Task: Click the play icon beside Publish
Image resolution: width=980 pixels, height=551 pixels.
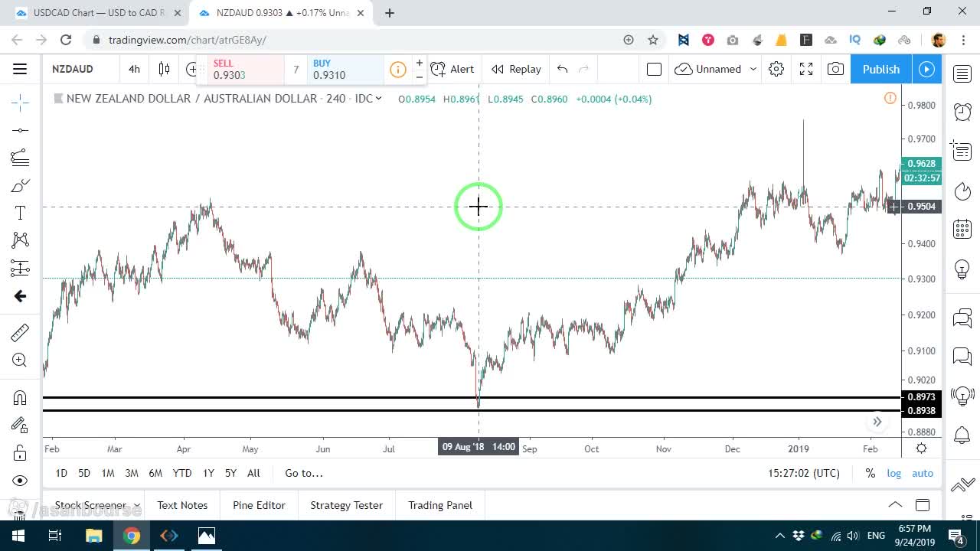Action: pyautogui.click(x=926, y=69)
